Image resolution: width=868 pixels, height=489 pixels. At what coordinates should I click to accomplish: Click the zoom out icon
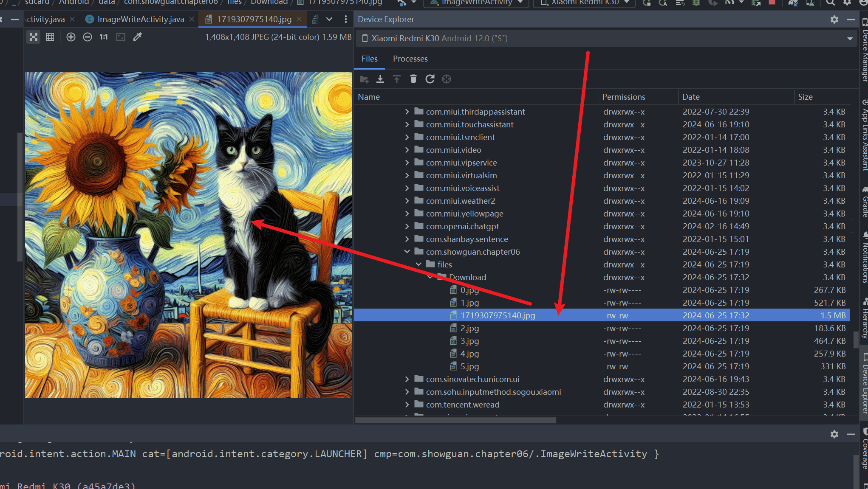coord(88,37)
